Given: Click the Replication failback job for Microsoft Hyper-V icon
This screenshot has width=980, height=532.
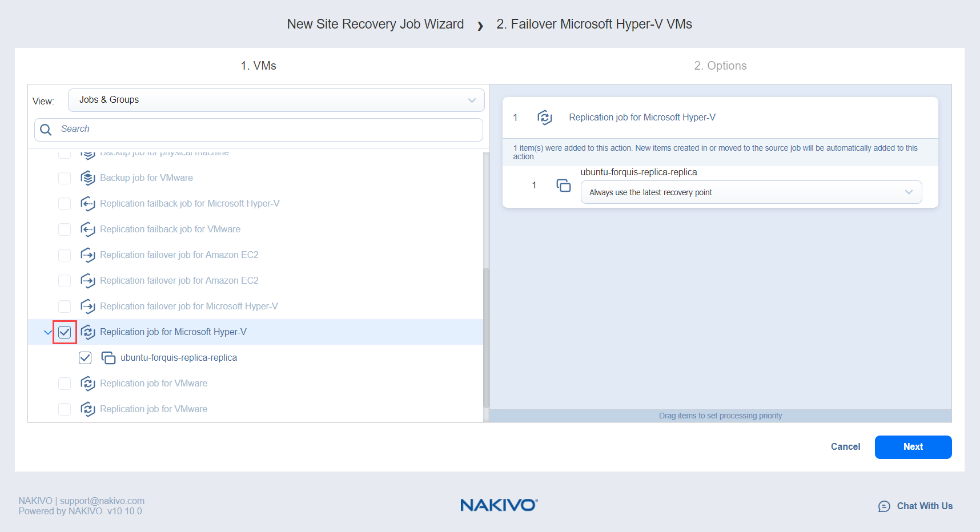Looking at the screenshot, I should [x=87, y=204].
